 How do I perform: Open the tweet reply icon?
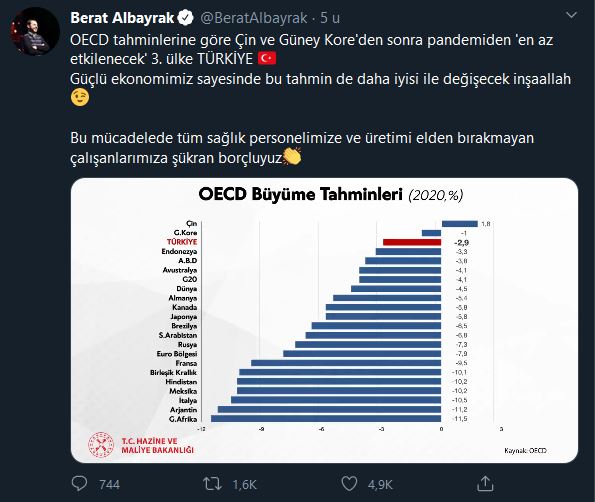pyautogui.click(x=79, y=484)
